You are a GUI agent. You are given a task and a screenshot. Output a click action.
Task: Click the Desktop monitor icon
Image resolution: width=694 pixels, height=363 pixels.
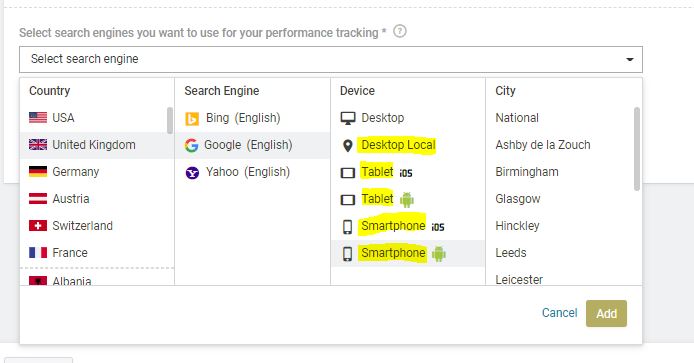(348, 118)
